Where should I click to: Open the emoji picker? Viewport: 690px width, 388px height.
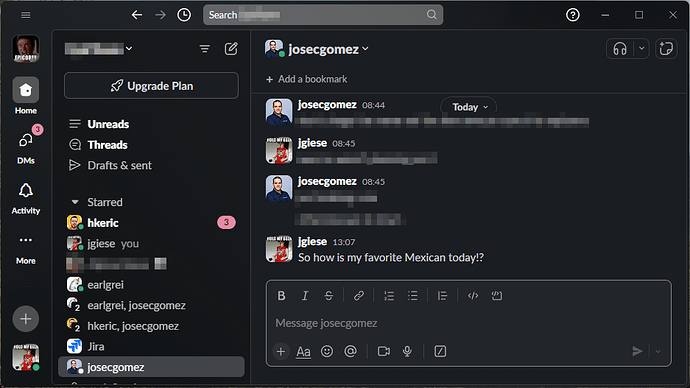click(327, 351)
